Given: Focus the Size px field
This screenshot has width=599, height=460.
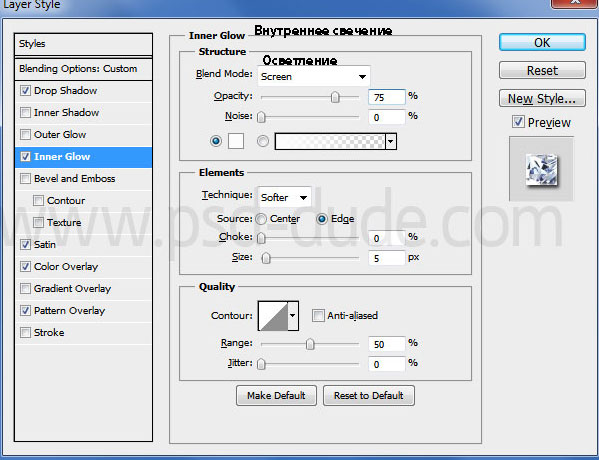Looking at the screenshot, I should pyautogui.click(x=387, y=258).
